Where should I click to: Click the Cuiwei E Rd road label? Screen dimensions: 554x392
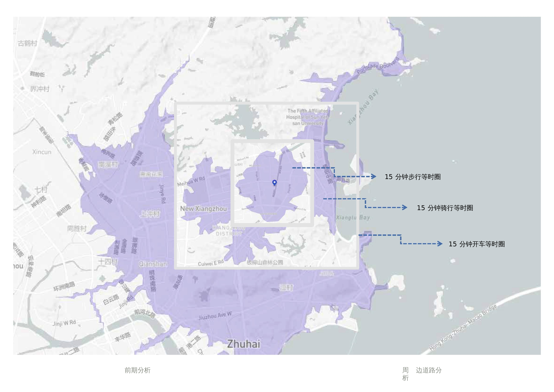pos(211,263)
